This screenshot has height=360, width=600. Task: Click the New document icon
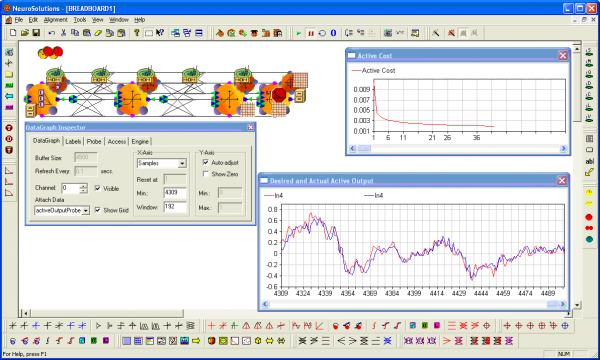[x=13, y=33]
